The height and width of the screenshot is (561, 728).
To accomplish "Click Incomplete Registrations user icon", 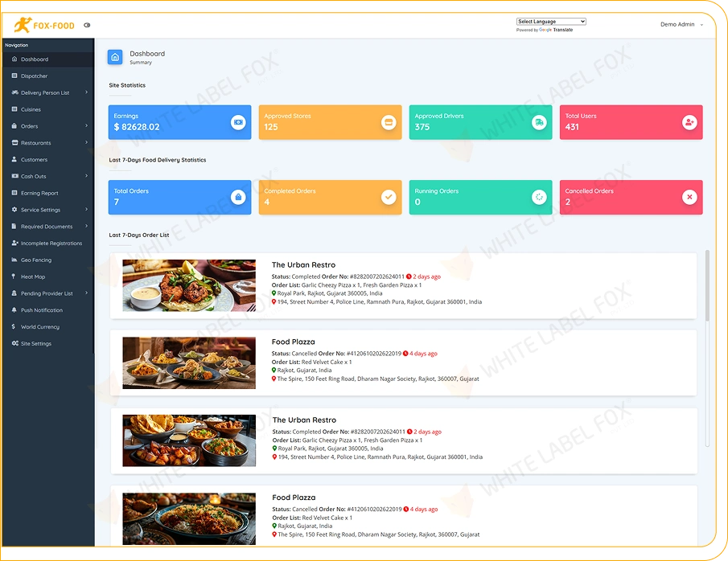I will (14, 243).
